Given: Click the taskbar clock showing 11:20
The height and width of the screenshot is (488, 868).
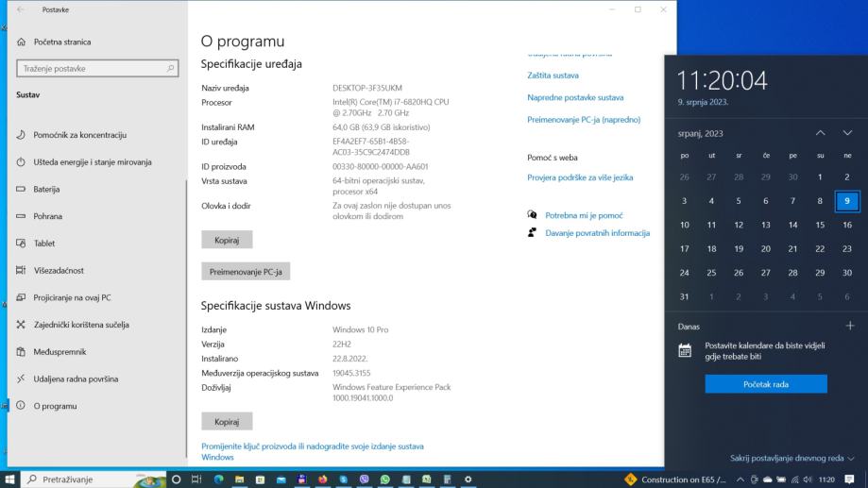Looking at the screenshot, I should click(826, 480).
